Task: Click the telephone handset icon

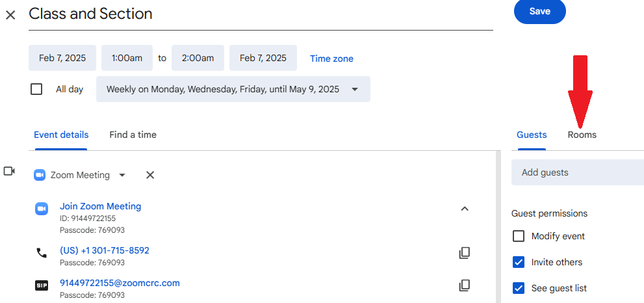Action: click(42, 253)
